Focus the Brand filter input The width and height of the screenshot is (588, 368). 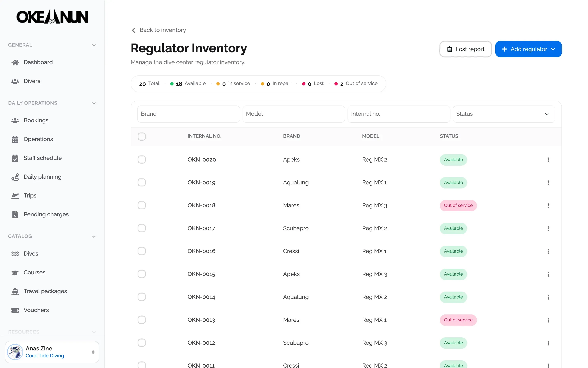click(x=188, y=114)
